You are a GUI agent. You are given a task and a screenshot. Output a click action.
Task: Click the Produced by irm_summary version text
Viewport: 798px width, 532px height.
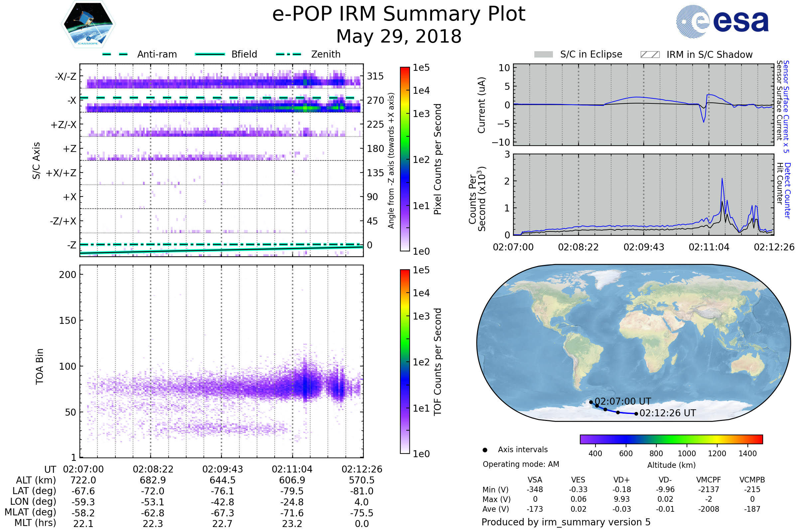(x=566, y=522)
